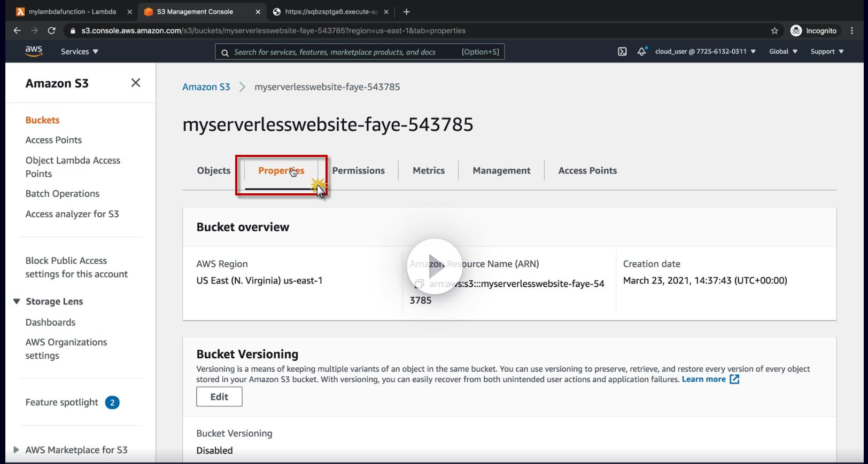Screen dimensions: 868x464
Task: Close the Amazon S3 sidebar panel
Action: [136, 83]
